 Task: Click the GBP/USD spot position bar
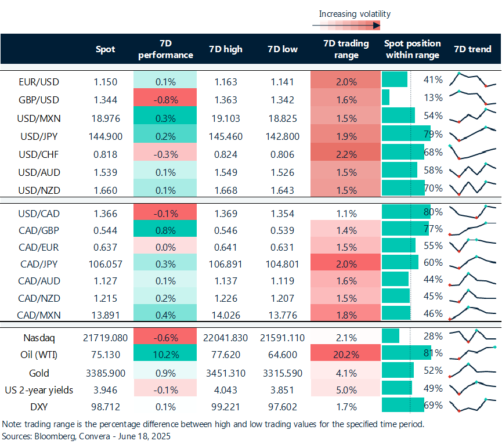[386, 97]
